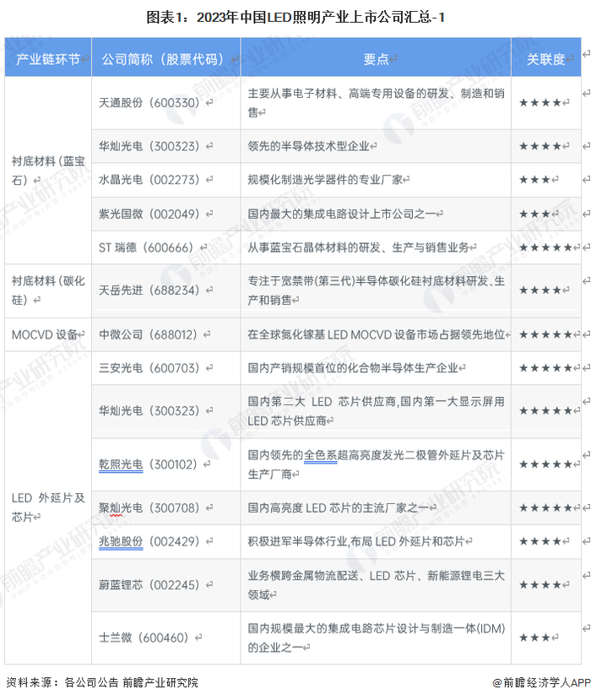The height and width of the screenshot is (700, 591).
Task: Click the star rating in the 士兰微 row
Action: (534, 638)
